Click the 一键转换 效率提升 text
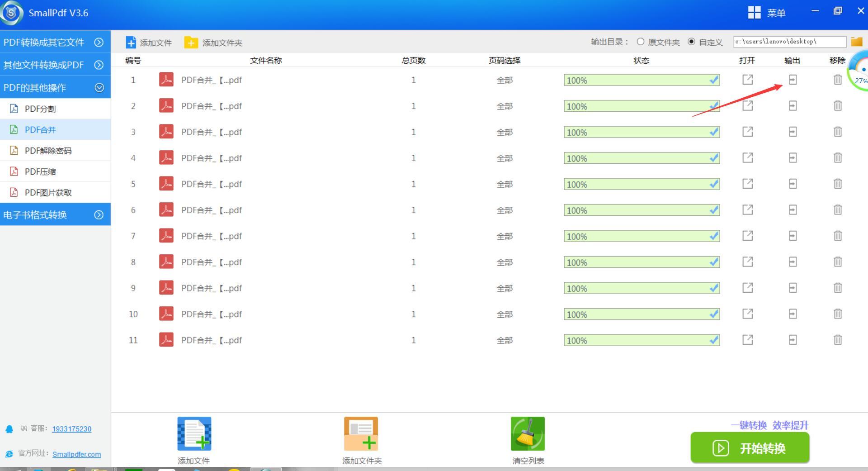 pyautogui.click(x=769, y=425)
